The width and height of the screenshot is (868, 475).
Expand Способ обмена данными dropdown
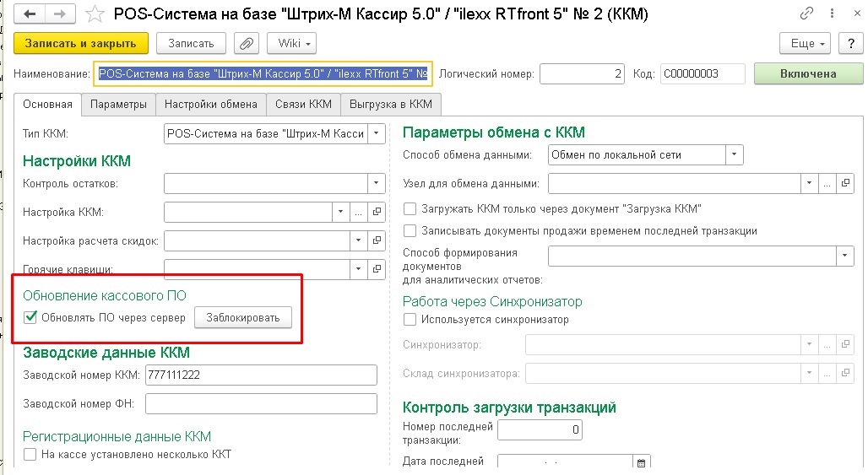(734, 155)
